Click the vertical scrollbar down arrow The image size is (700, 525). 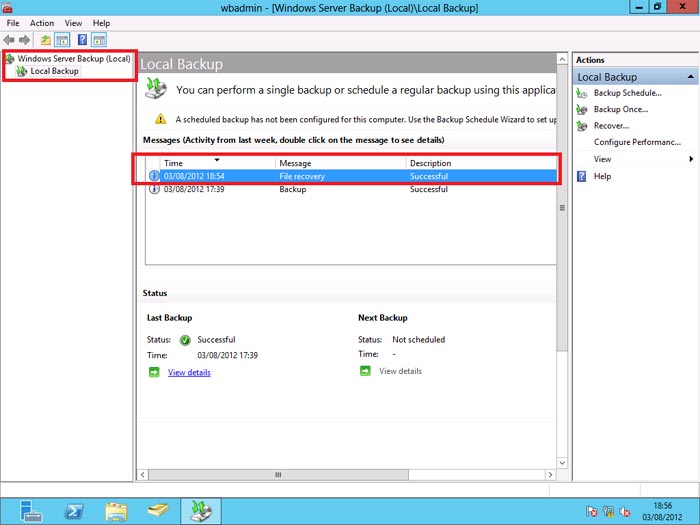coord(562,463)
